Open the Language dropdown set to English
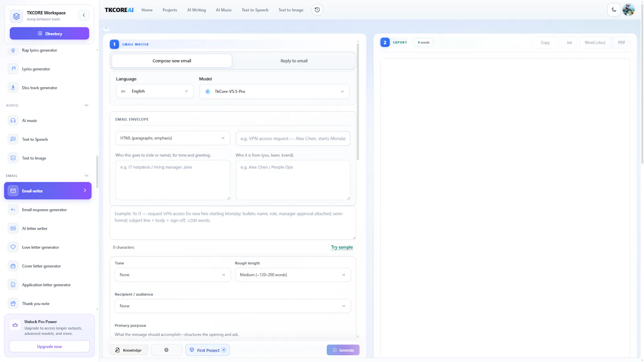The image size is (644, 362). [155, 91]
